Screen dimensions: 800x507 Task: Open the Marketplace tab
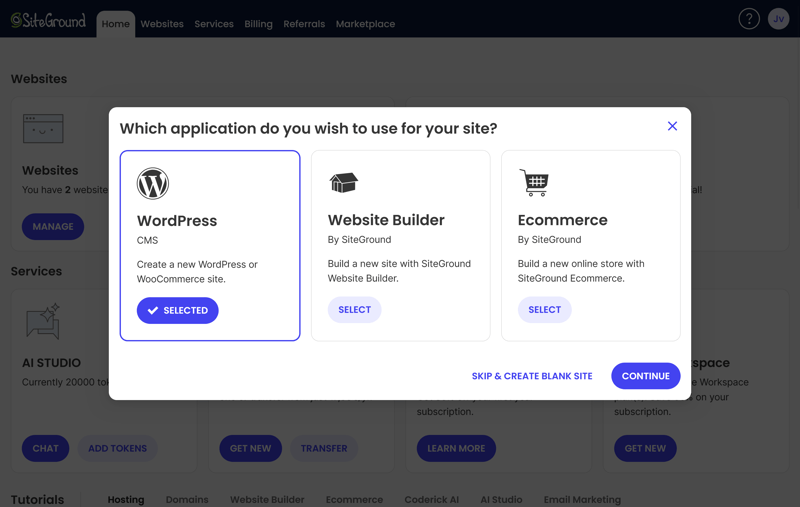coord(365,24)
